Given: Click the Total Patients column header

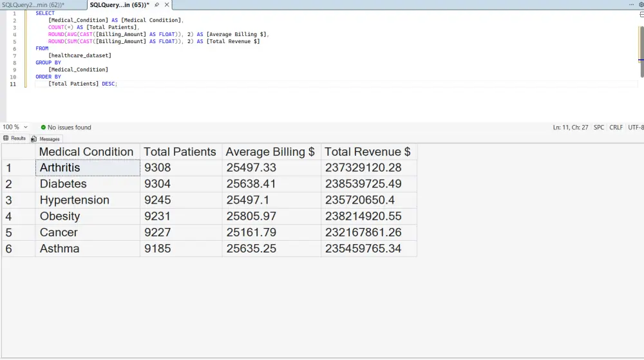Looking at the screenshot, I should pyautogui.click(x=181, y=151).
